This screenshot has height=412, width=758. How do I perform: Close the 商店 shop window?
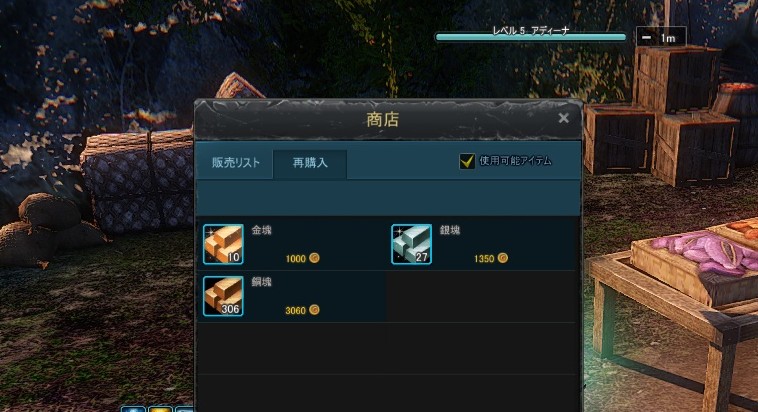point(563,118)
